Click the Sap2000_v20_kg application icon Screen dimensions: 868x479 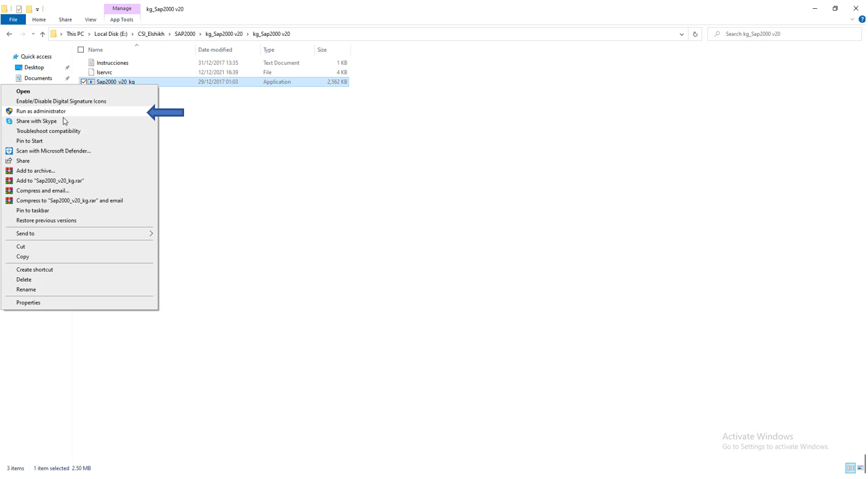pyautogui.click(x=91, y=82)
